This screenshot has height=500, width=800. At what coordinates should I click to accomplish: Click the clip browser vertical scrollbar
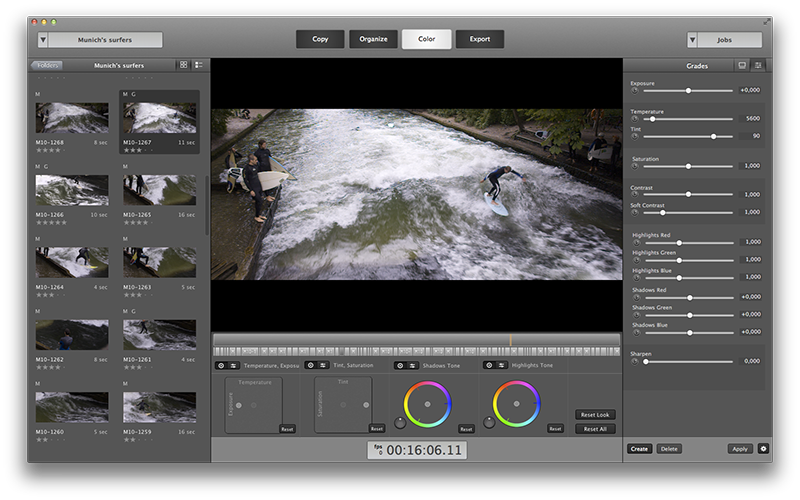click(x=207, y=206)
